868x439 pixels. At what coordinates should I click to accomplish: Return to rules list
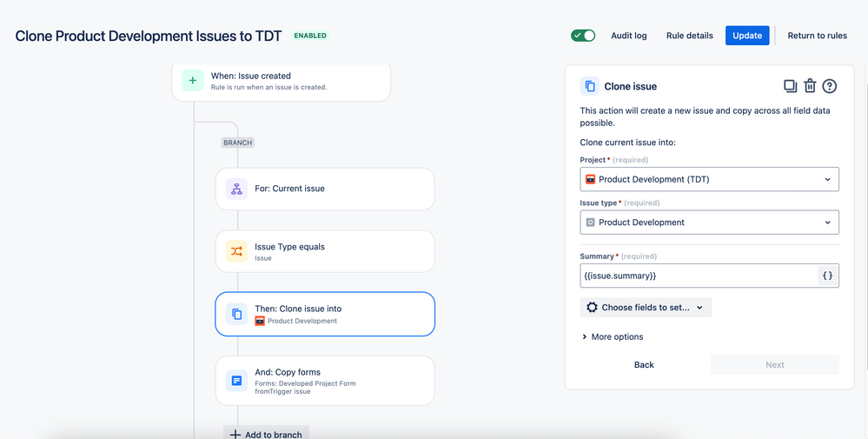(817, 36)
